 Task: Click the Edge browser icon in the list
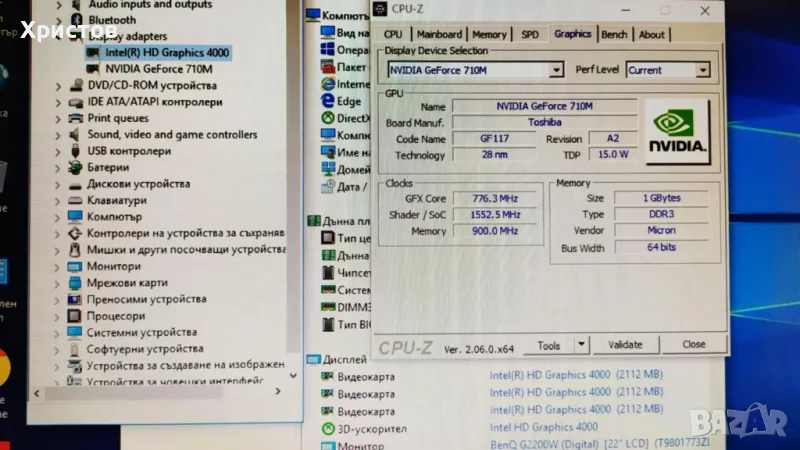pyautogui.click(x=327, y=102)
